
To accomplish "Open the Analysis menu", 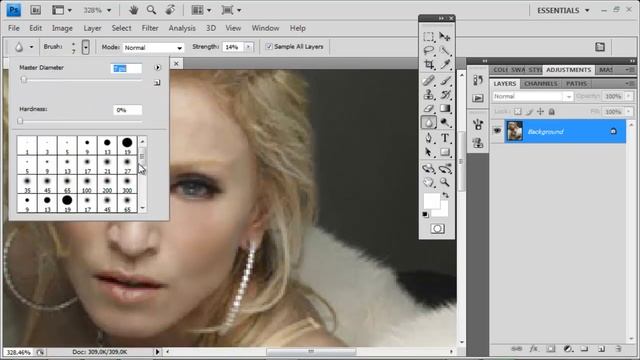I will click(x=182, y=28).
